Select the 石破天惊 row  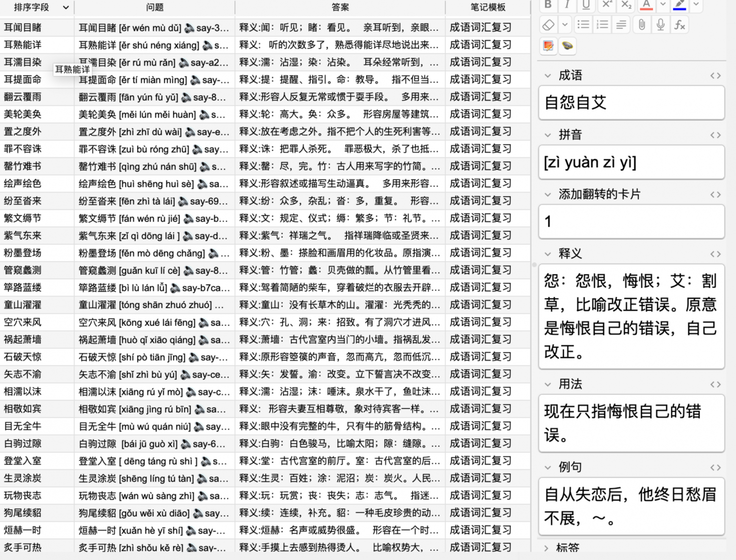click(x=265, y=357)
